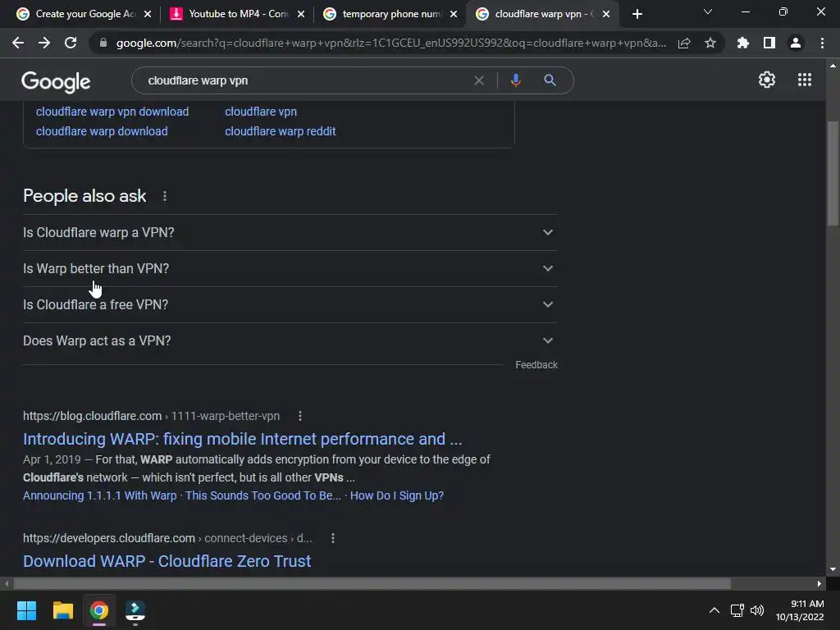The width and height of the screenshot is (840, 630).
Task: Open Download WARP - Cloudflare Zero Trust
Action: (167, 561)
